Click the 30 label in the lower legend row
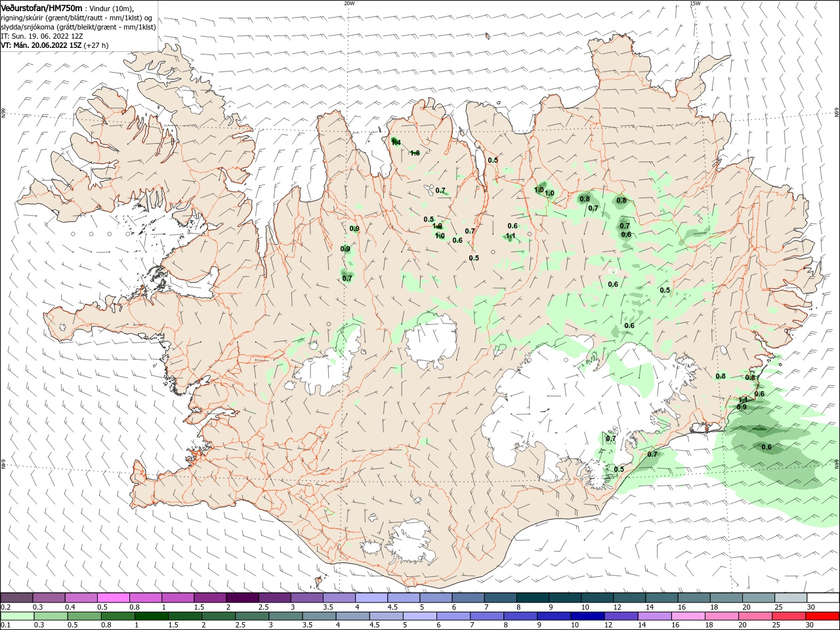This screenshot has height=630, width=840. [808, 625]
